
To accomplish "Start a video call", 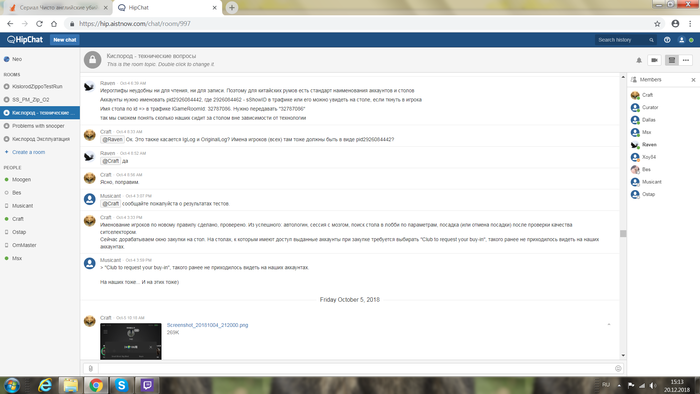I will point(654,60).
